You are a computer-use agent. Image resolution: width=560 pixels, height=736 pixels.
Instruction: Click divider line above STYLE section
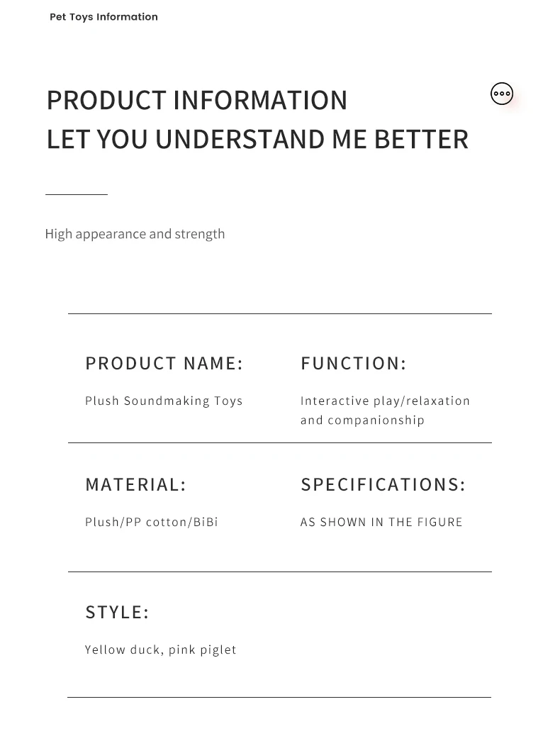point(280,571)
